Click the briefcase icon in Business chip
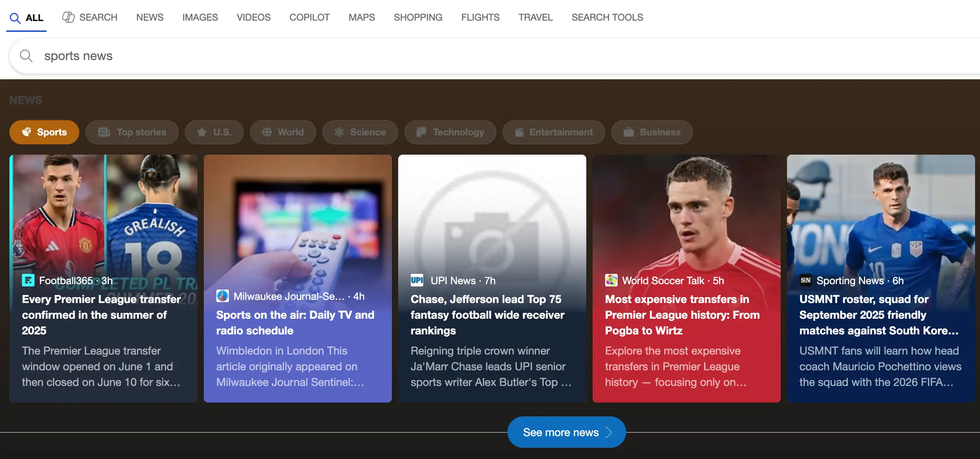The width and height of the screenshot is (980, 459). pos(629,132)
